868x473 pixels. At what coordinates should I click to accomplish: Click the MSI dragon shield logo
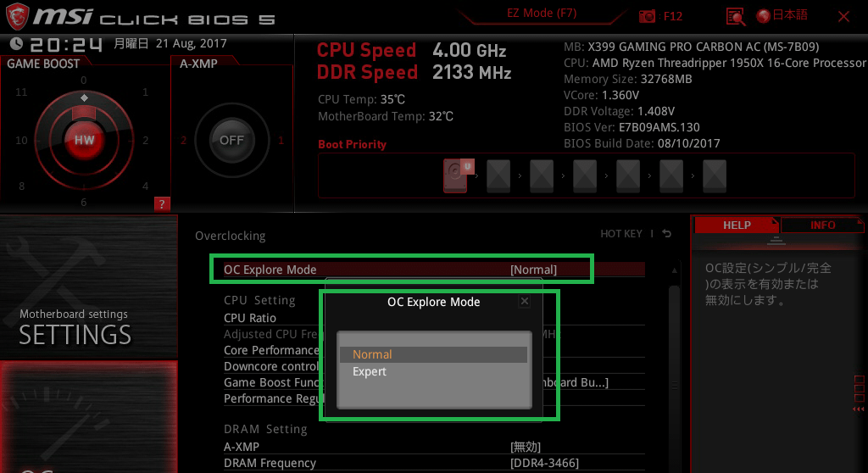[x=17, y=16]
